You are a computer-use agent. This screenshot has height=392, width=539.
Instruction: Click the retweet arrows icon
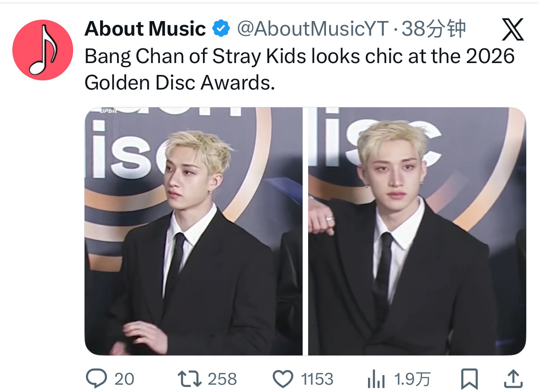coord(189,379)
